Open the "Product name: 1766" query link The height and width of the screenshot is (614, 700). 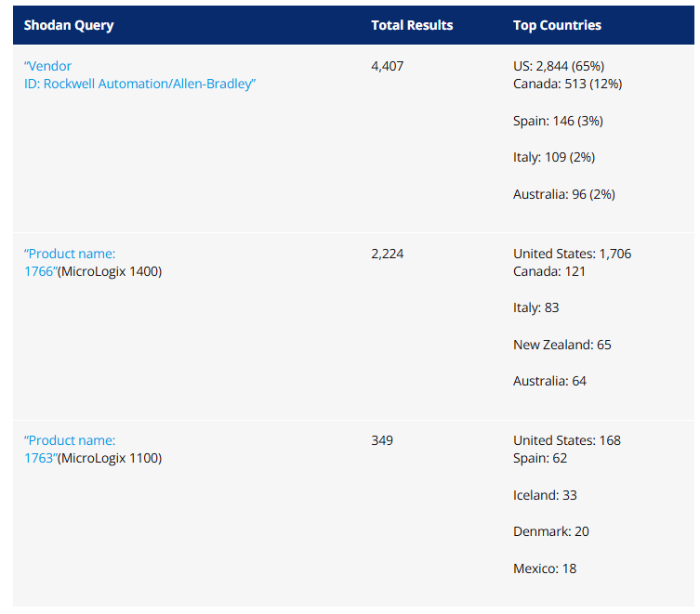[70, 262]
